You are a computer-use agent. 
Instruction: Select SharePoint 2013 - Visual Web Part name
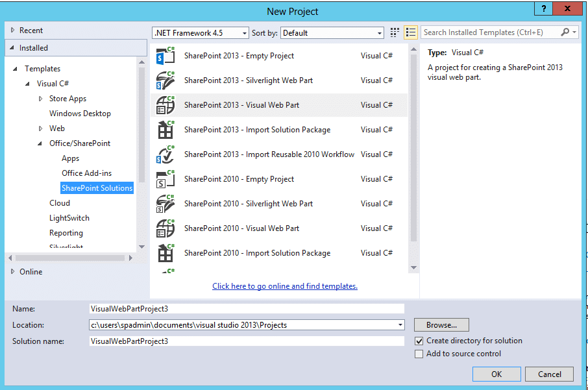(x=241, y=105)
